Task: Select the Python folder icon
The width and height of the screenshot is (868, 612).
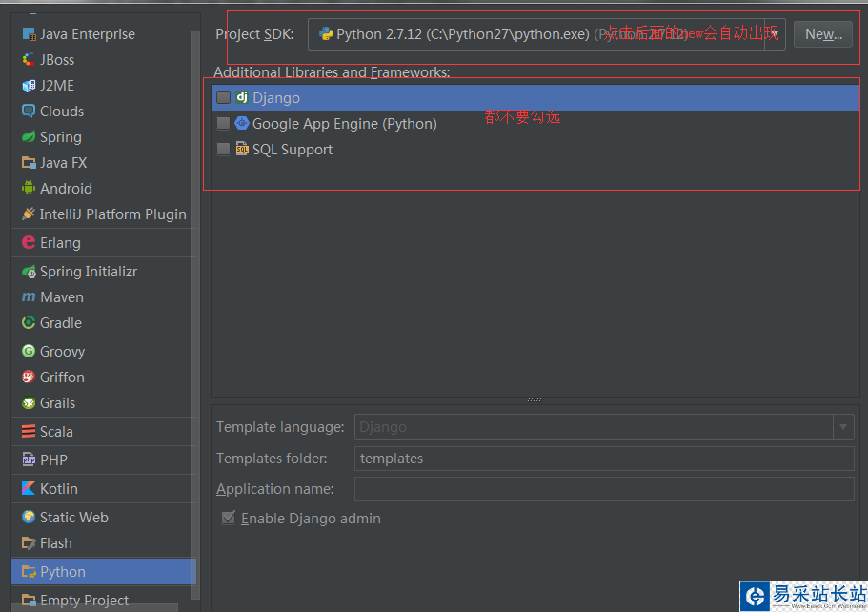Action: click(x=29, y=572)
